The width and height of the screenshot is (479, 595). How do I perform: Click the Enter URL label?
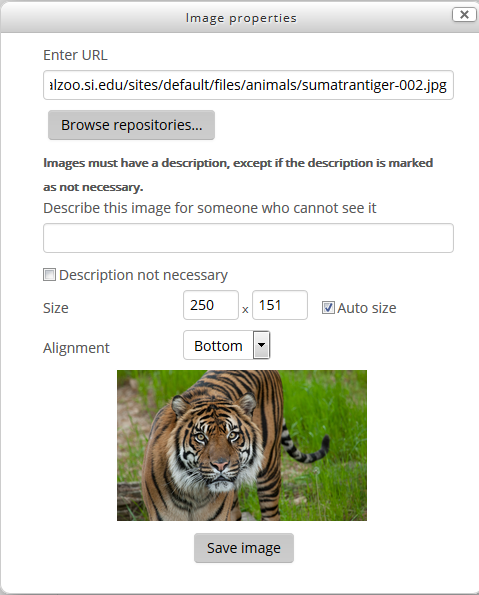(x=75, y=55)
